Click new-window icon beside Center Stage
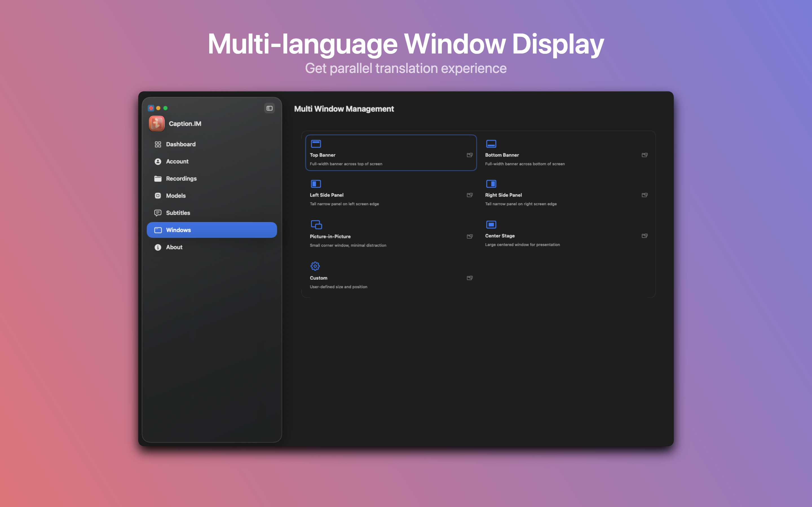 645,236
